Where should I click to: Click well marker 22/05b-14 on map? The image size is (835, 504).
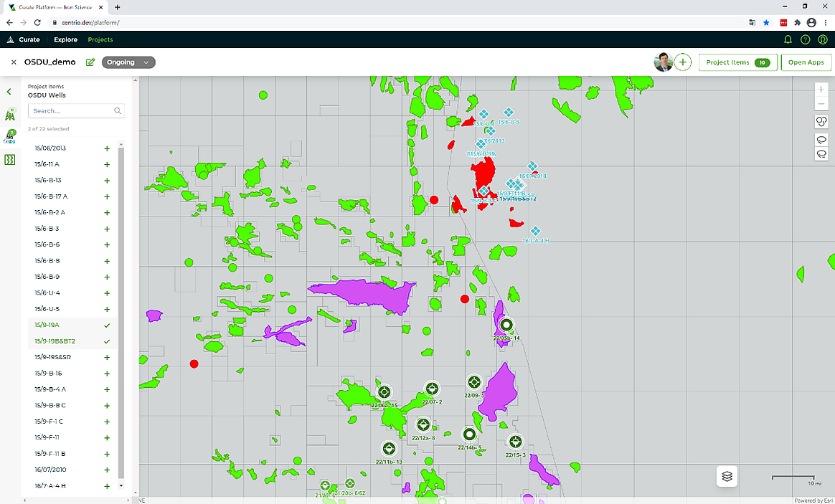click(506, 324)
